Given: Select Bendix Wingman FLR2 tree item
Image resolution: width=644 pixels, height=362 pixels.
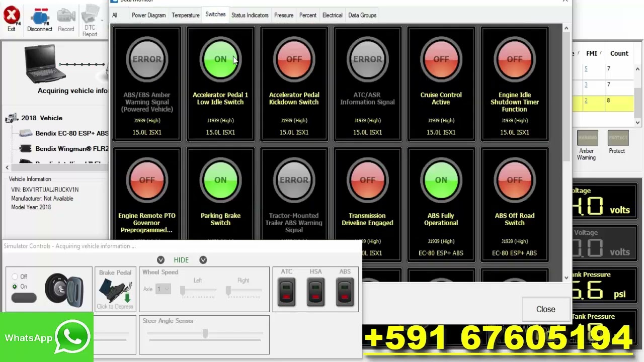Looking at the screenshot, I should tap(71, 149).
